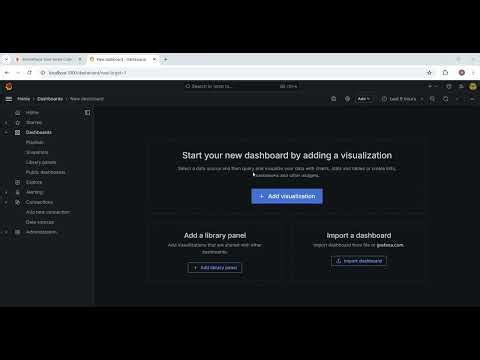This screenshot has width=480, height=360.
Task: Open Library panels in sidebar
Action: tap(41, 162)
